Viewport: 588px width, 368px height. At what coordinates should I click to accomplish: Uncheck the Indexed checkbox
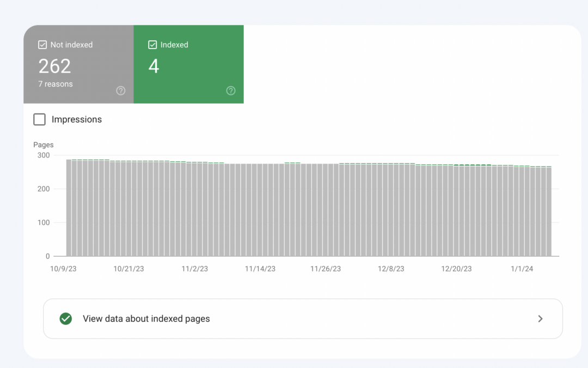[x=152, y=45]
